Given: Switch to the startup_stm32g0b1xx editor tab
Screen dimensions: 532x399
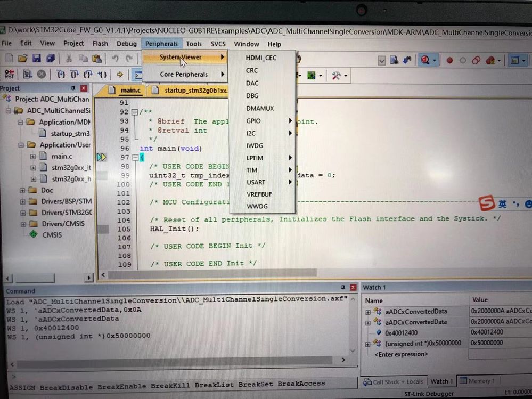Looking at the screenshot, I should pyautogui.click(x=190, y=90).
